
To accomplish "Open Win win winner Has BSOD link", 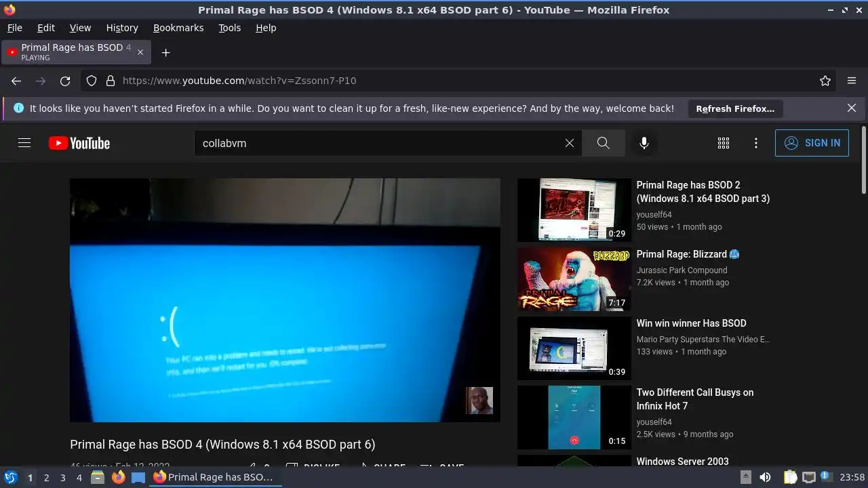I will (x=691, y=323).
